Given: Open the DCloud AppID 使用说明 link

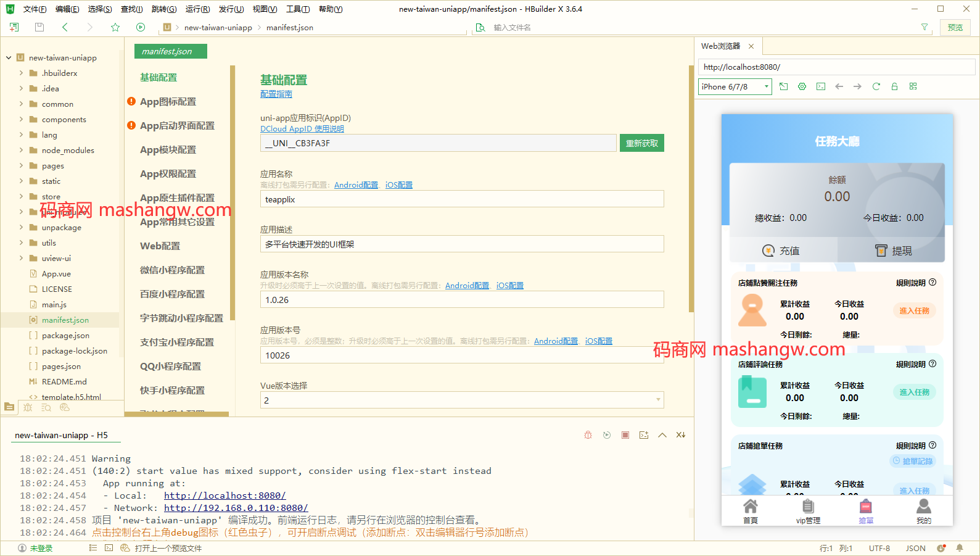Looking at the screenshot, I should (x=302, y=129).
